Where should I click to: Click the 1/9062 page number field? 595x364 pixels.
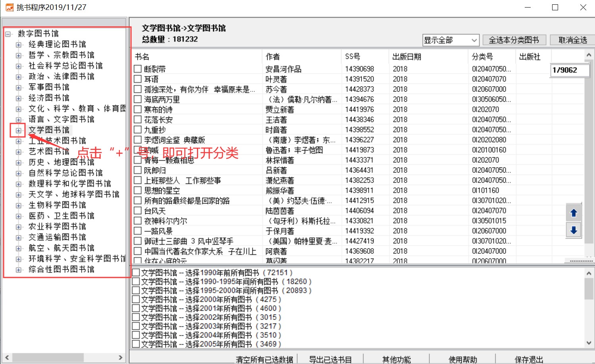569,70
